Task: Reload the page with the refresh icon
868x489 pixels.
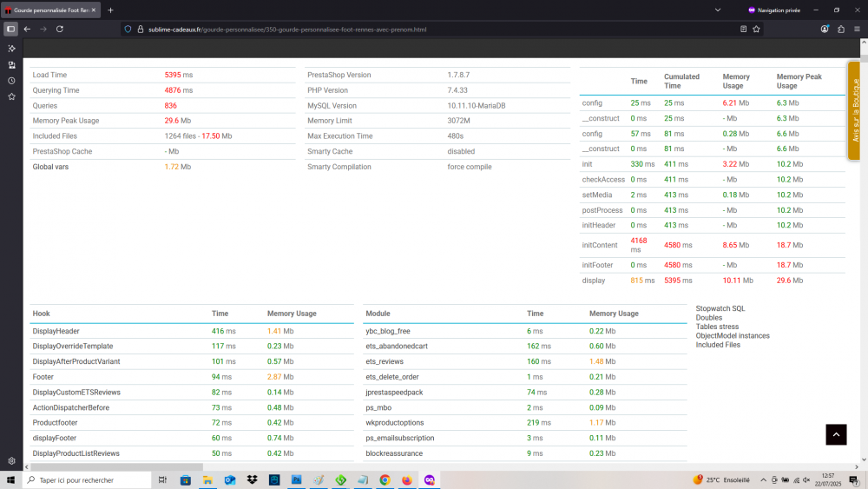Action: click(x=60, y=29)
